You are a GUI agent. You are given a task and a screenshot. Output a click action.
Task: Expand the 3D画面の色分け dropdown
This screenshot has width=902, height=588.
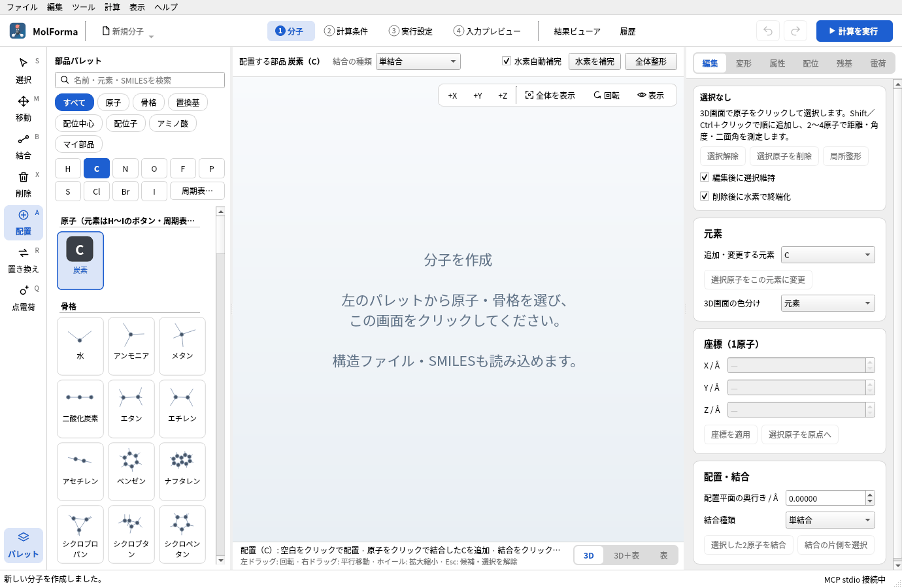point(828,303)
